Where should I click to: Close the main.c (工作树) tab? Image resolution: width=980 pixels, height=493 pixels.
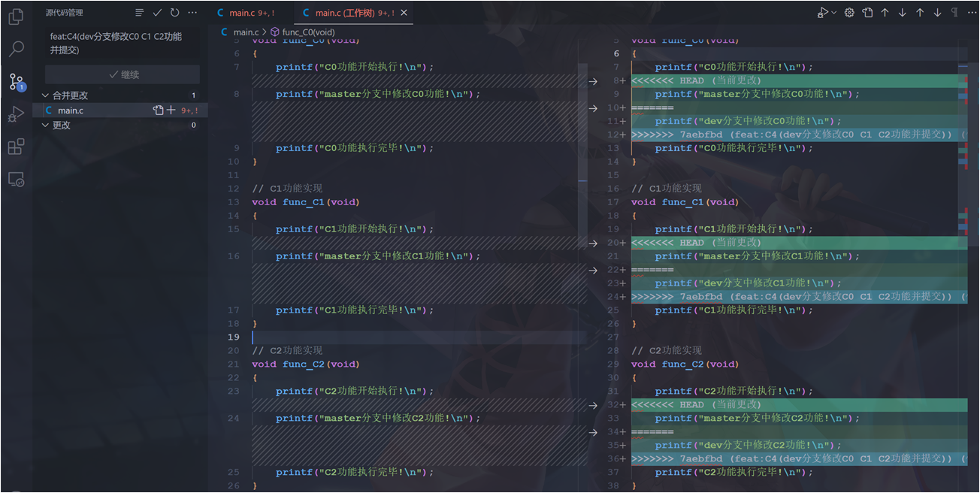(404, 13)
